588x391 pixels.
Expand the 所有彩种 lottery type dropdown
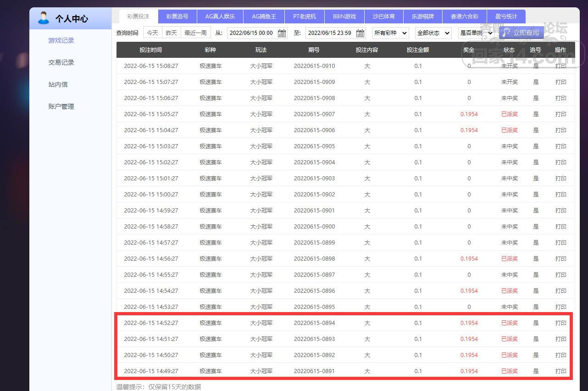391,33
